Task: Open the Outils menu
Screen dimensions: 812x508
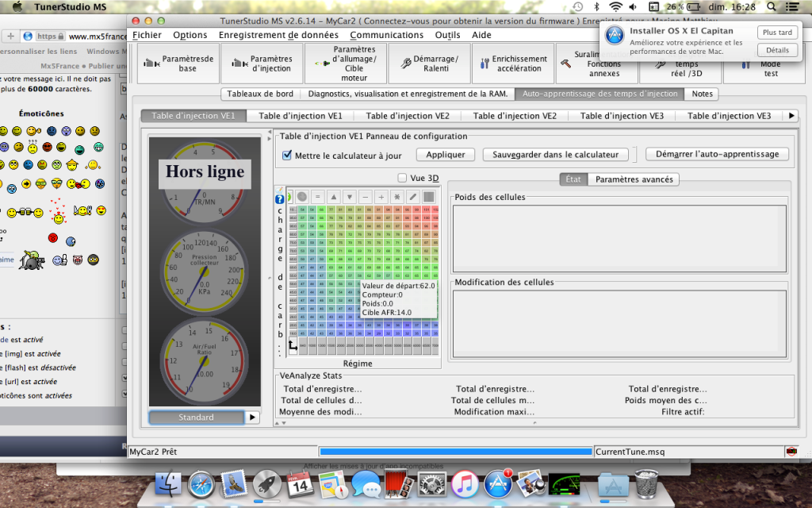Action: pos(447,35)
